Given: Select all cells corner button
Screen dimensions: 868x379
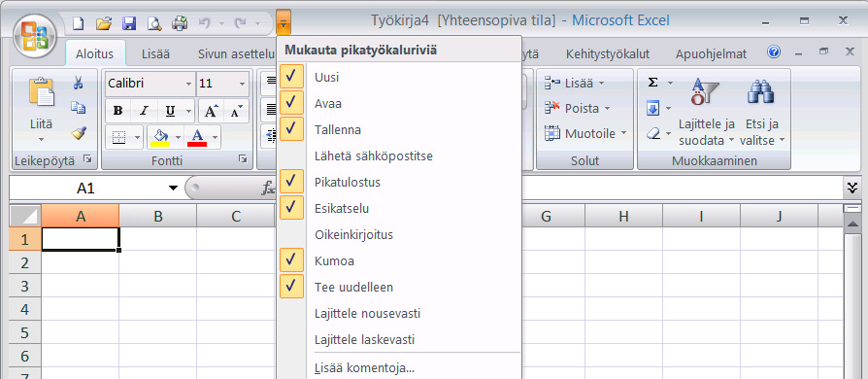Looking at the screenshot, I should tap(25, 216).
